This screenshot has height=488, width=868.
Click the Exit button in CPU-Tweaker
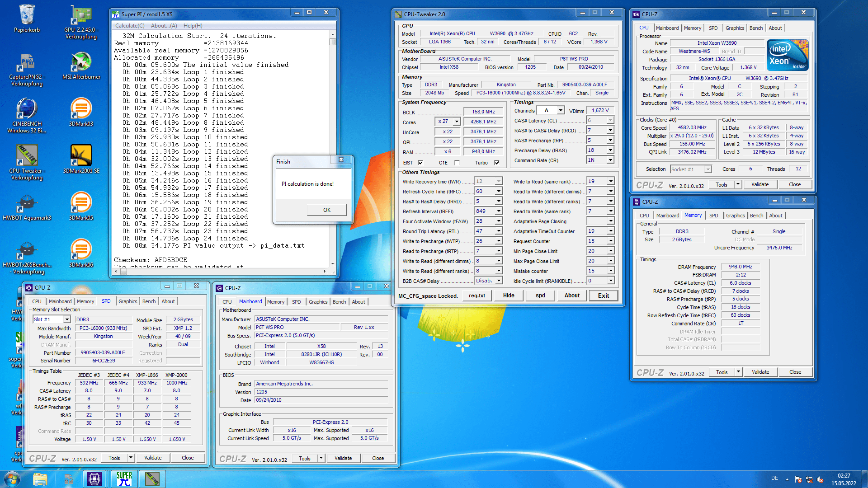(604, 296)
